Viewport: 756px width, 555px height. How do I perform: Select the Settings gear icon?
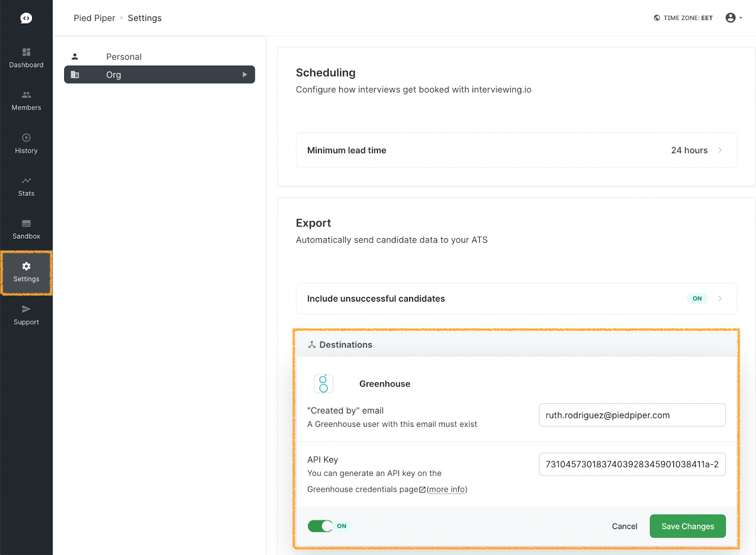tap(26, 266)
